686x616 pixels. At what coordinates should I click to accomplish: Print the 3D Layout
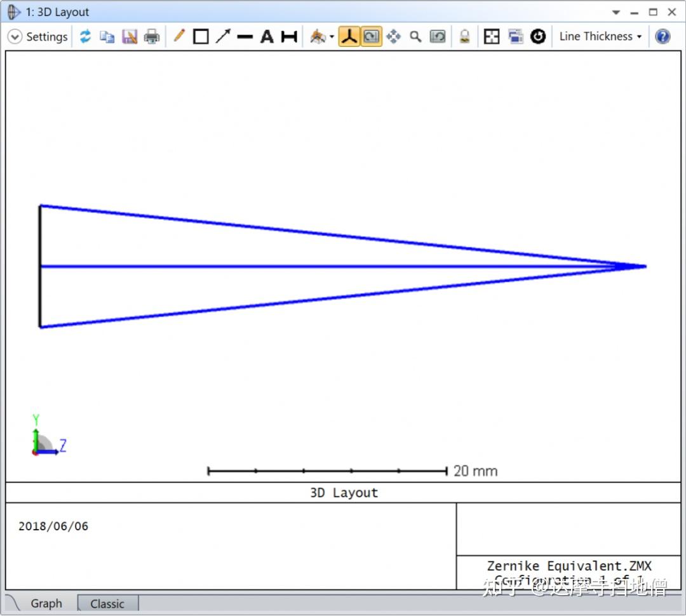(152, 36)
